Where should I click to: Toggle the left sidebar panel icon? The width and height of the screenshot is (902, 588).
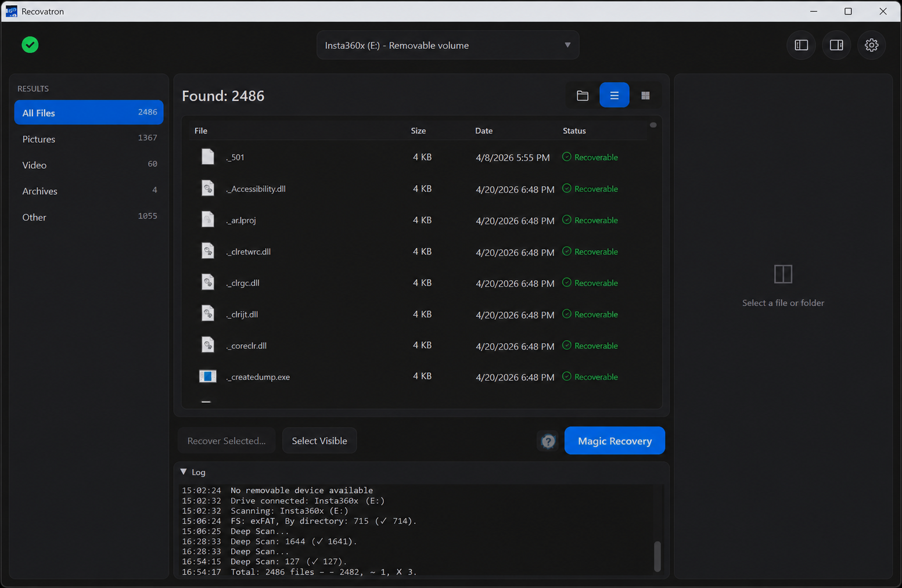[801, 45]
